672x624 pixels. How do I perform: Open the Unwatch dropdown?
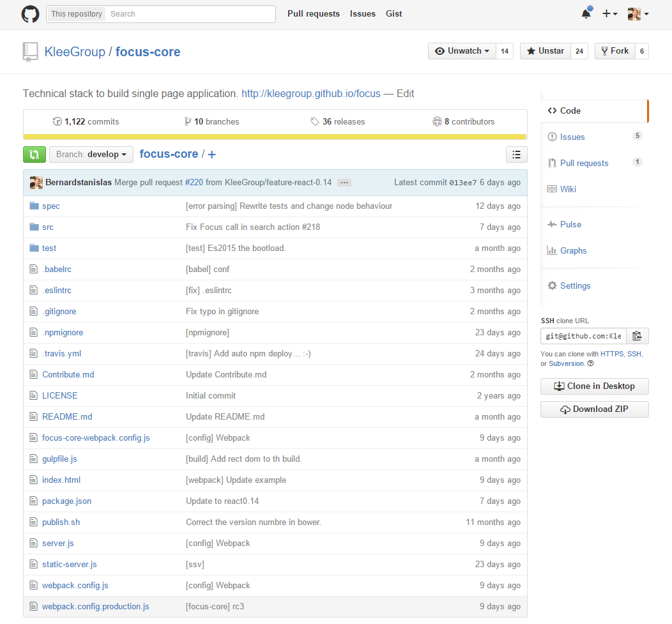pos(462,51)
